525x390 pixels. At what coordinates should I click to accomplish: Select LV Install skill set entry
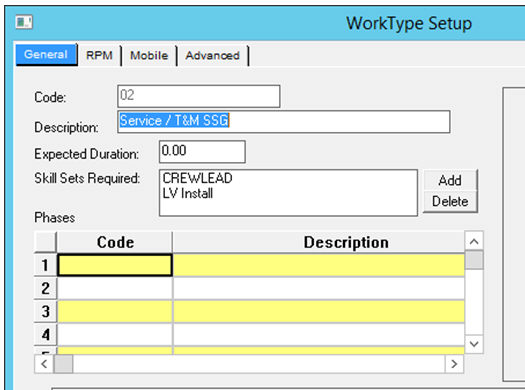[x=188, y=193]
